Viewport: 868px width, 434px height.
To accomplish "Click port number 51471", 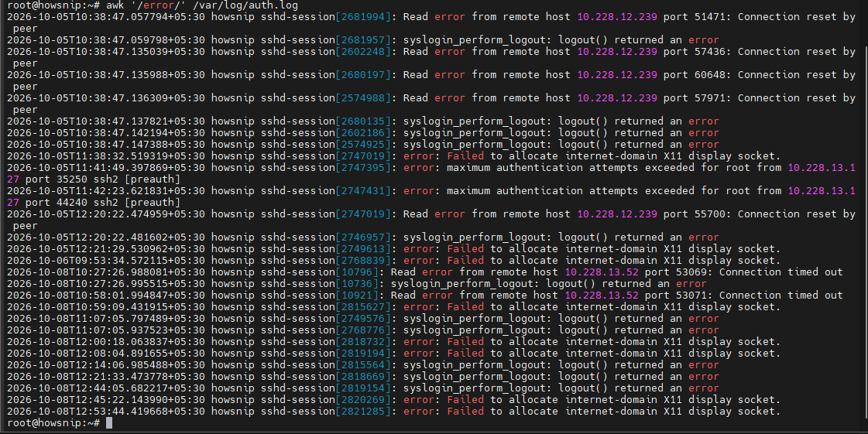I will [710, 16].
